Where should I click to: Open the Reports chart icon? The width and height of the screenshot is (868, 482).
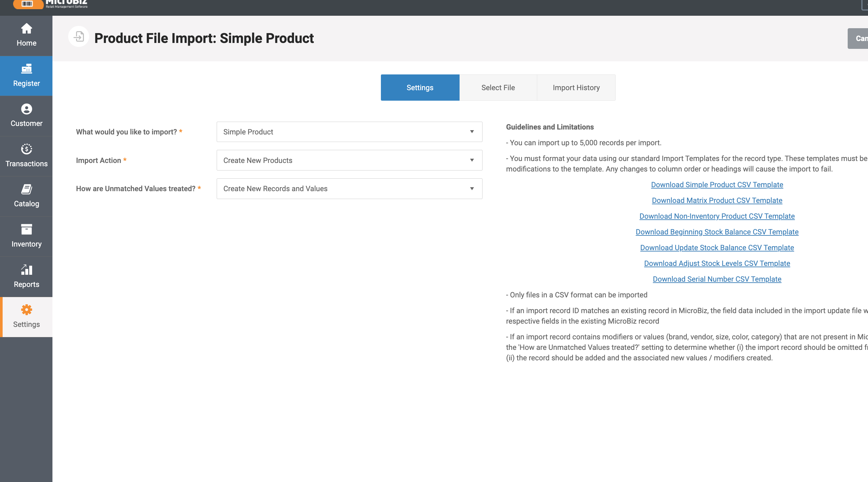coord(26,270)
